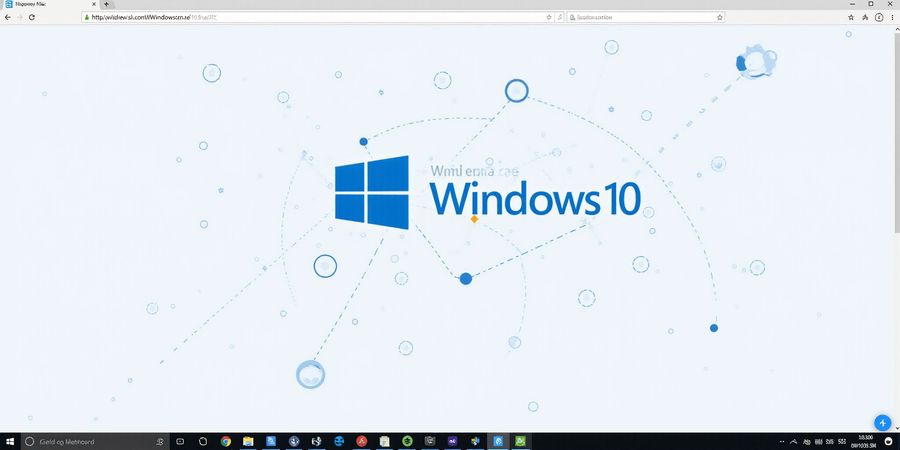Open the red circular app in taskbar
Image resolution: width=900 pixels, height=450 pixels.
coord(362,441)
